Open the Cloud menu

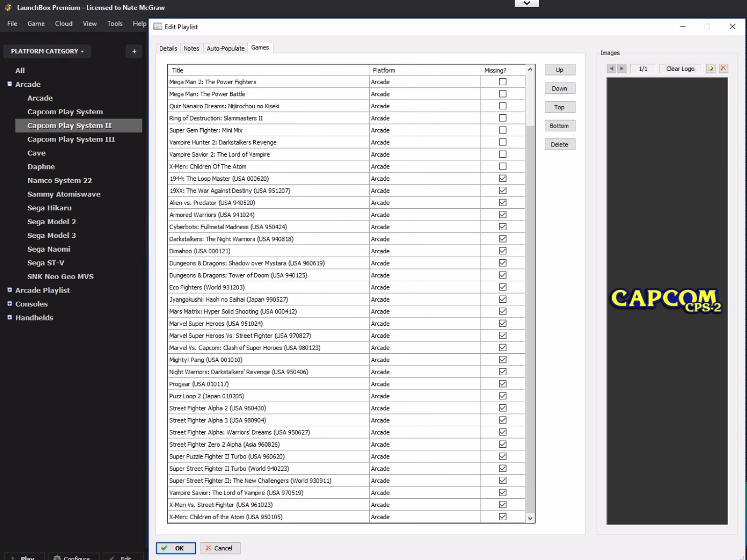tap(64, 23)
